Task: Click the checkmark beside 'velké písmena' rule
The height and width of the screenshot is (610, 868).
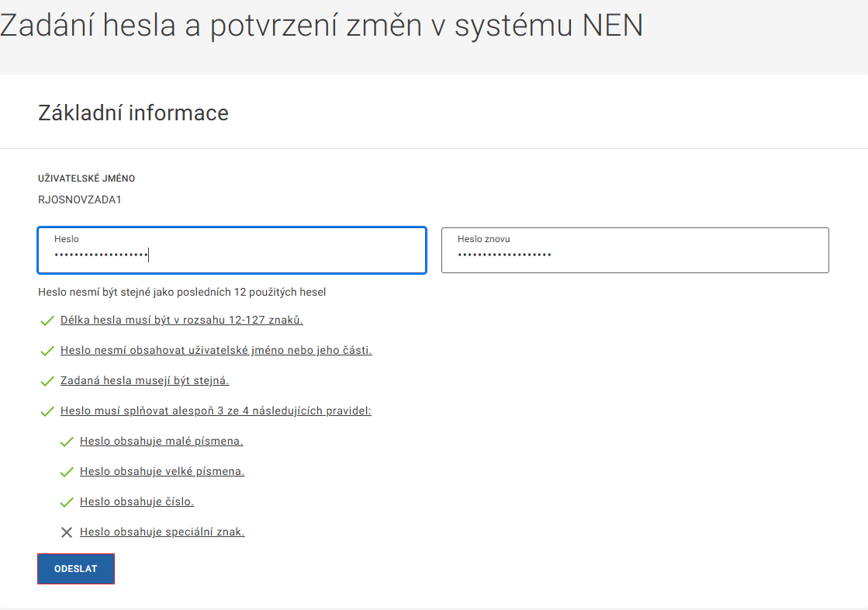Action: (66, 472)
